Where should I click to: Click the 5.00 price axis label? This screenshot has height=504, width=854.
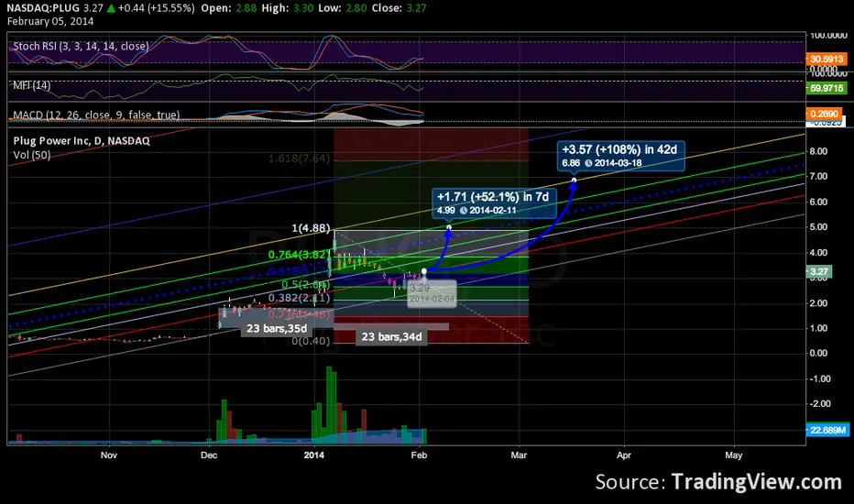point(818,227)
